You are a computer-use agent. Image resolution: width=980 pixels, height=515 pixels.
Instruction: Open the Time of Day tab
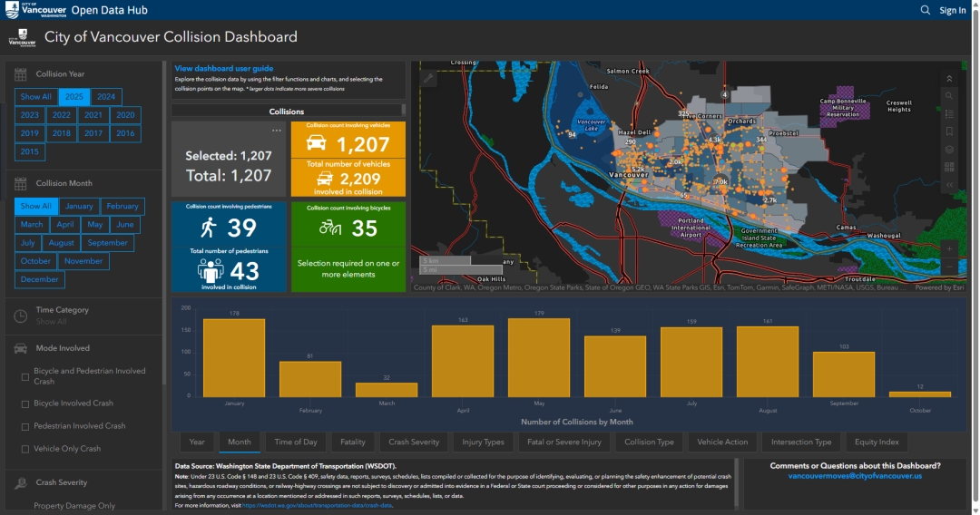point(296,442)
